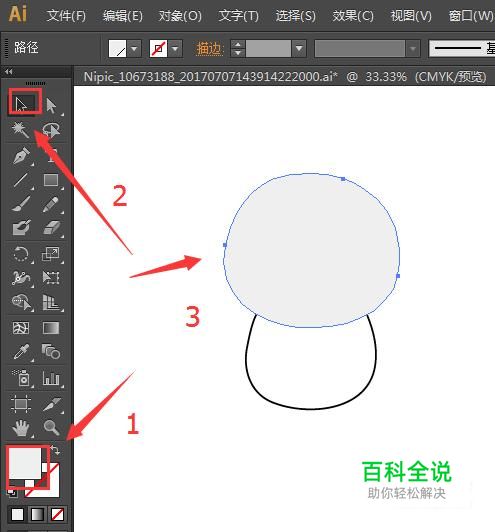Viewport: 495px width, 532px height.
Task: Toggle solid Color fill mode button
Action: pyautogui.click(x=17, y=514)
